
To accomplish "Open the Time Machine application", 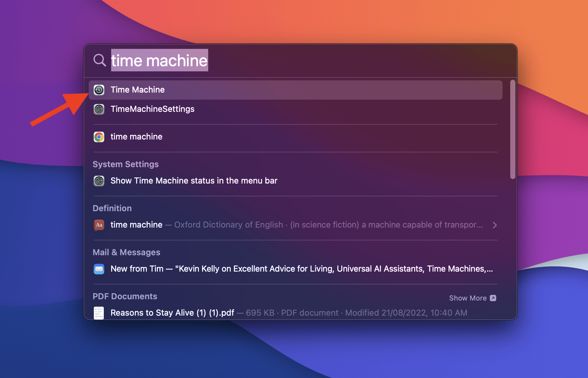I will click(x=138, y=90).
